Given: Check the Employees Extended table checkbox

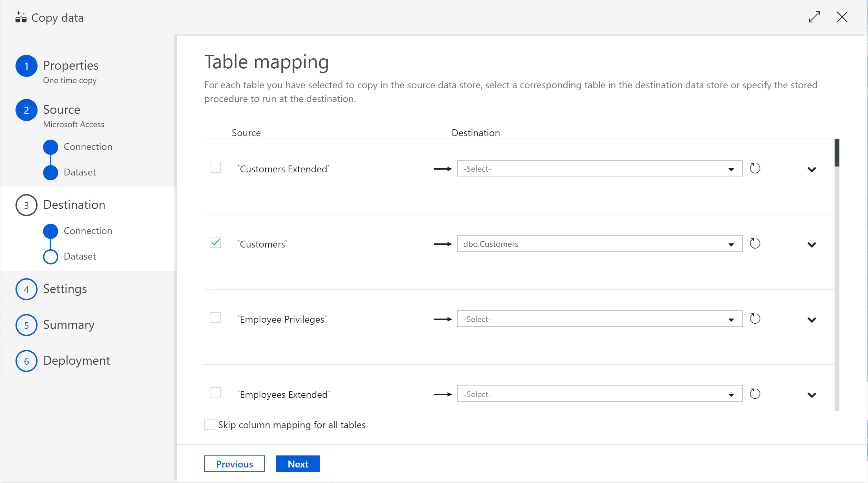Looking at the screenshot, I should coord(215,393).
